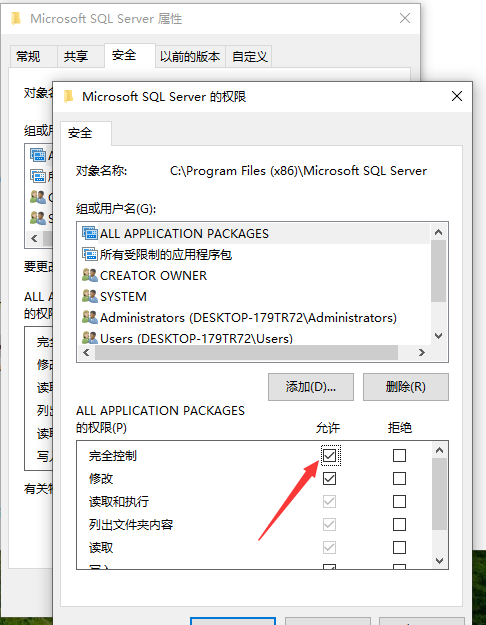Click right arrow on horizontal user list scrollbar

pos(422,352)
